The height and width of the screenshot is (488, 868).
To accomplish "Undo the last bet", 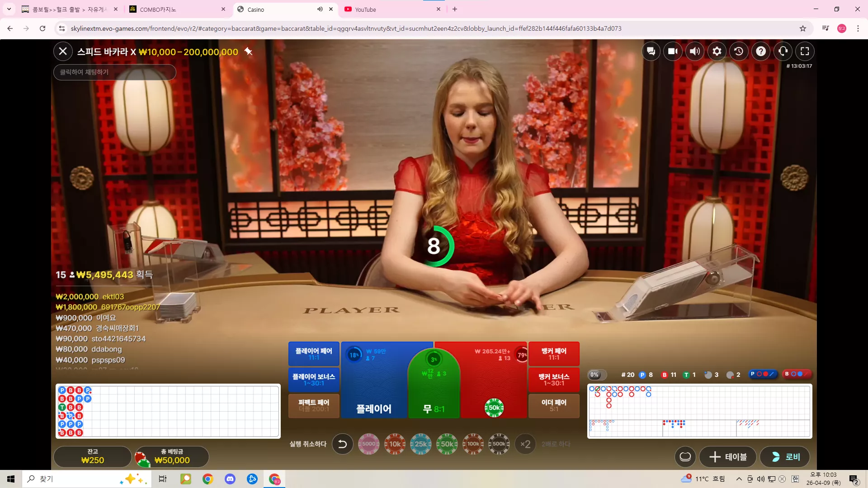I will 343,444.
